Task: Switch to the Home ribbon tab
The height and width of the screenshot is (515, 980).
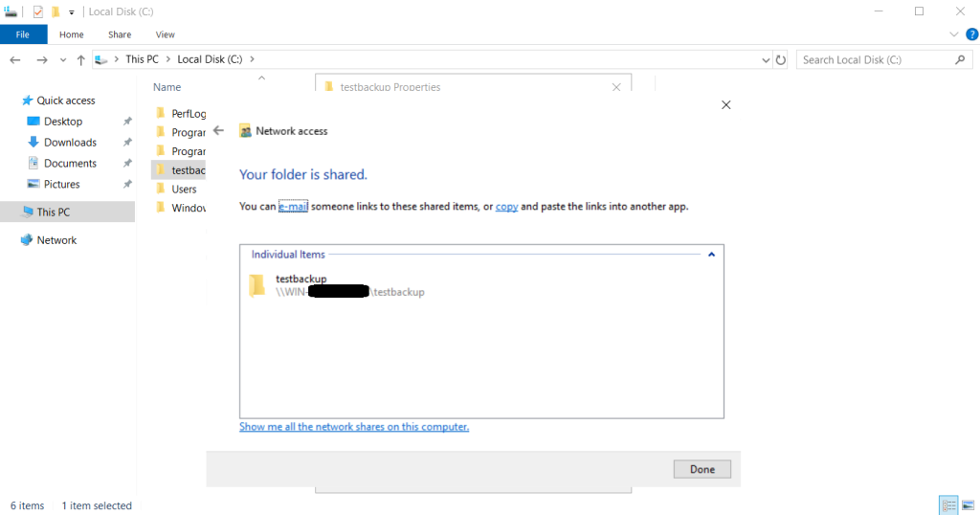Action: tap(71, 34)
